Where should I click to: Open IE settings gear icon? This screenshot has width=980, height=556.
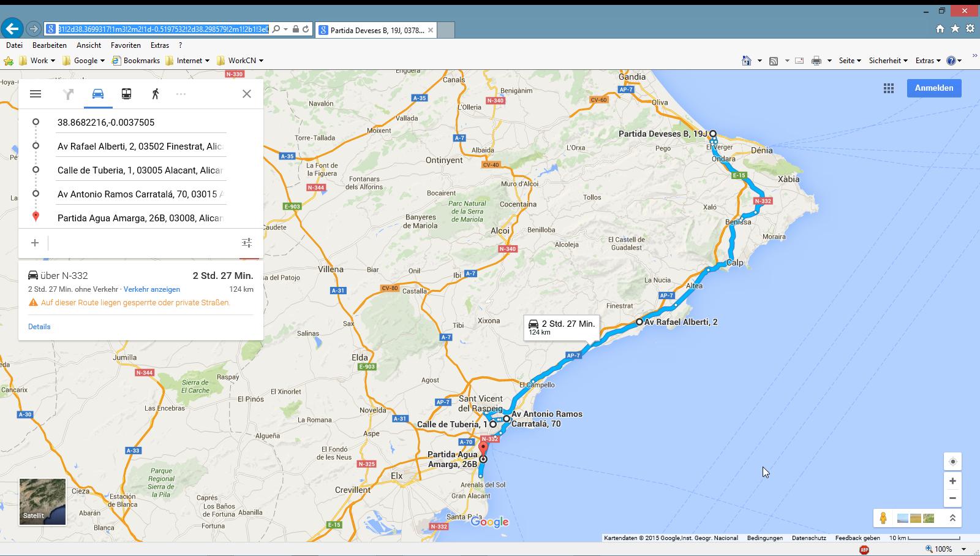click(970, 29)
